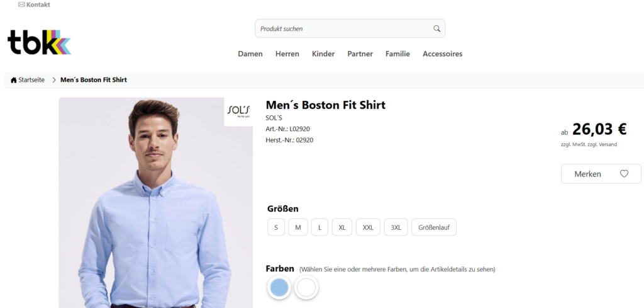The width and height of the screenshot is (644, 308).
Task: Click the search magnifier icon
Action: pos(437,28)
